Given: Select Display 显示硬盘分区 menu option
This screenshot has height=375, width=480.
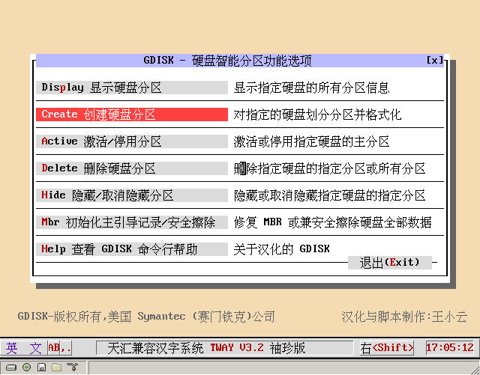Looking at the screenshot, I should 132,88.
